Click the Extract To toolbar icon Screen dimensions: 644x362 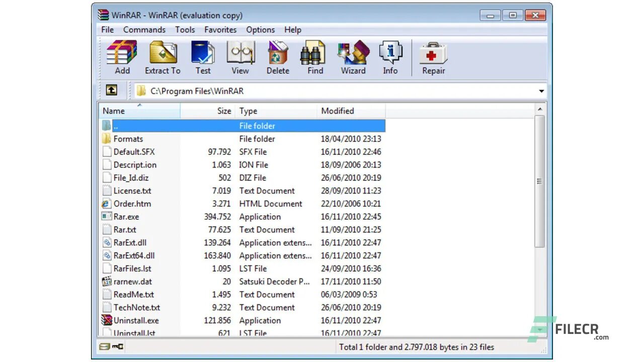[163, 52]
